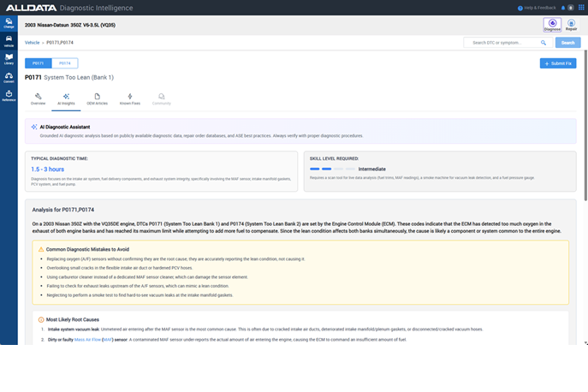Open the notifications bell
The height and width of the screenshot is (392, 588).
pyautogui.click(x=563, y=8)
